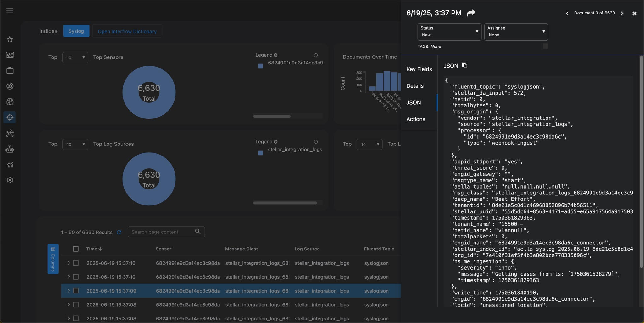This screenshot has height=323, width=644.
Task: Open Interflow Dictionary
Action: [x=127, y=31]
